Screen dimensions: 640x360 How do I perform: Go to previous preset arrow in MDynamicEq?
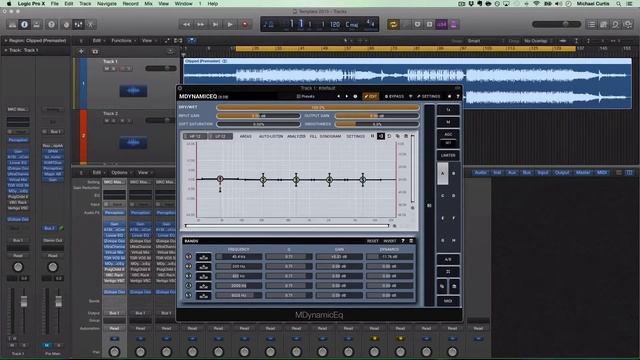[x=338, y=96]
